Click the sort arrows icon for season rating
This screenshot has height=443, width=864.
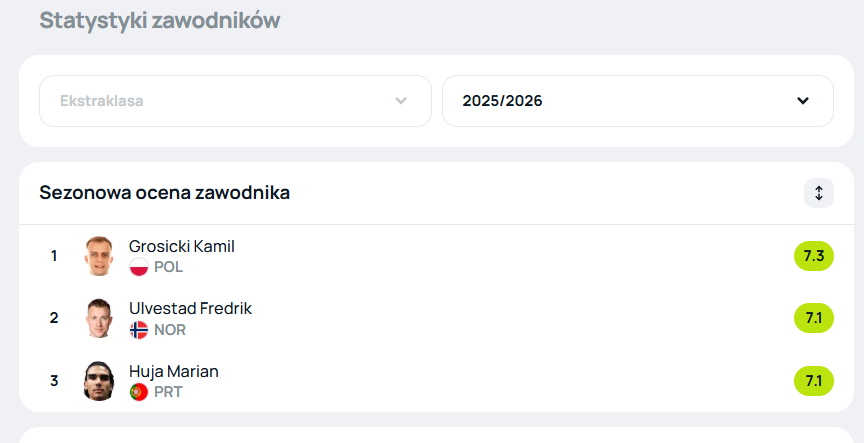(818, 193)
